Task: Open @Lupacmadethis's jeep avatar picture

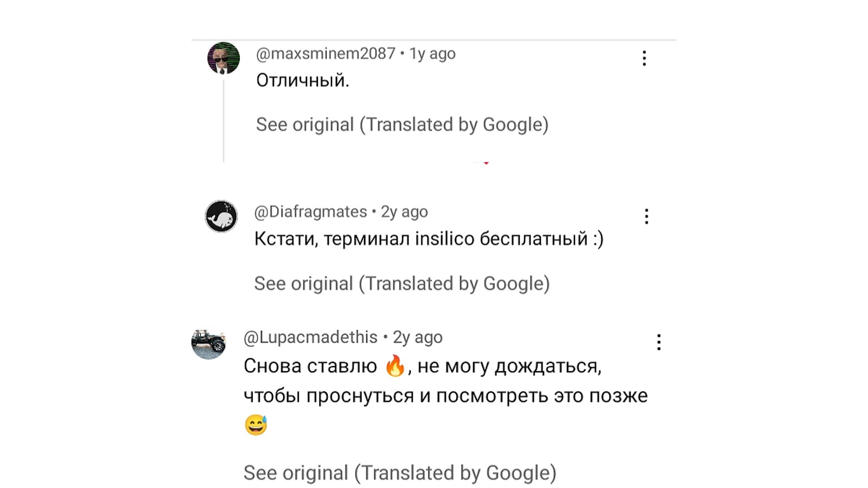Action: click(x=209, y=341)
